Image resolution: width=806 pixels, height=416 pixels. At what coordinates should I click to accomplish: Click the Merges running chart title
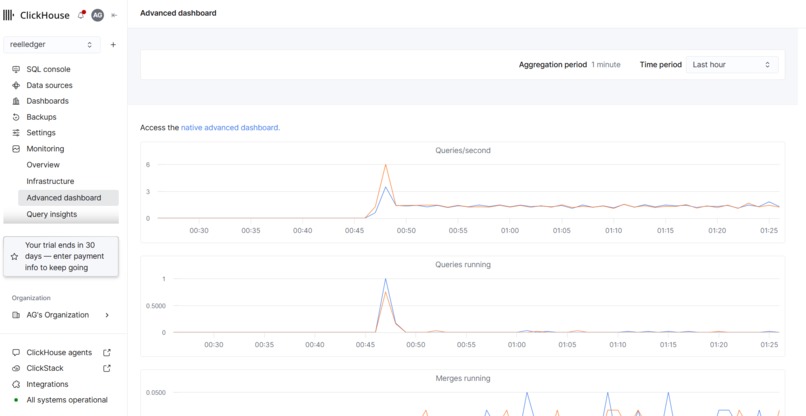pyautogui.click(x=463, y=378)
